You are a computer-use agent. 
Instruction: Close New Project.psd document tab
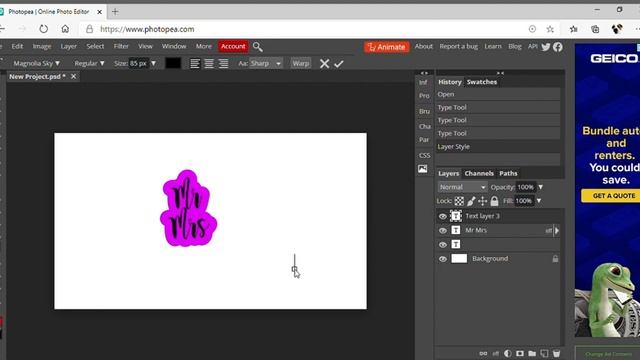coord(73,76)
